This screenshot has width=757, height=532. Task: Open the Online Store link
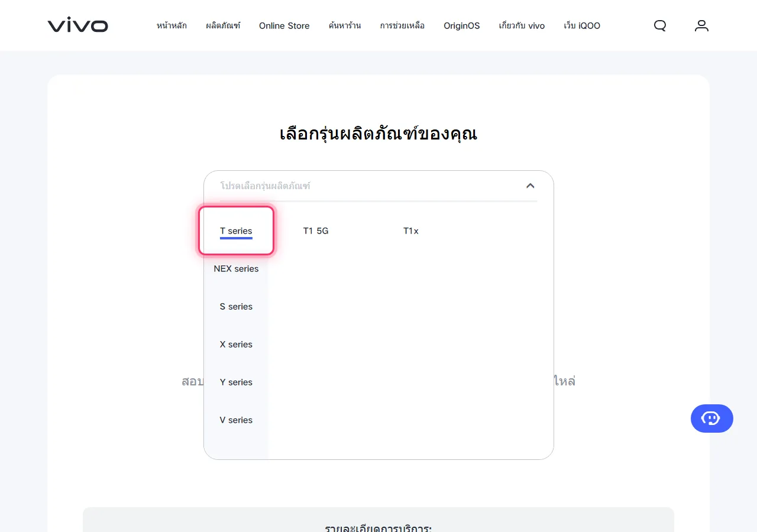click(284, 25)
